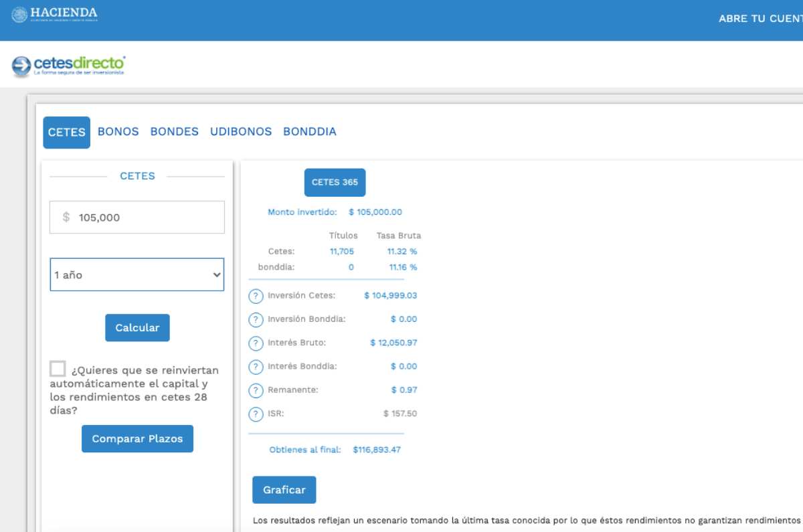Click the Remanente amount $ 0.97
Image resolution: width=803 pixels, height=532 pixels.
tap(404, 390)
